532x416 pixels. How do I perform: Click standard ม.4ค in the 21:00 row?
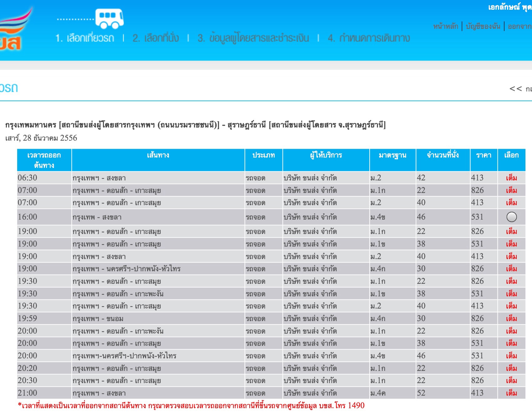point(378,393)
